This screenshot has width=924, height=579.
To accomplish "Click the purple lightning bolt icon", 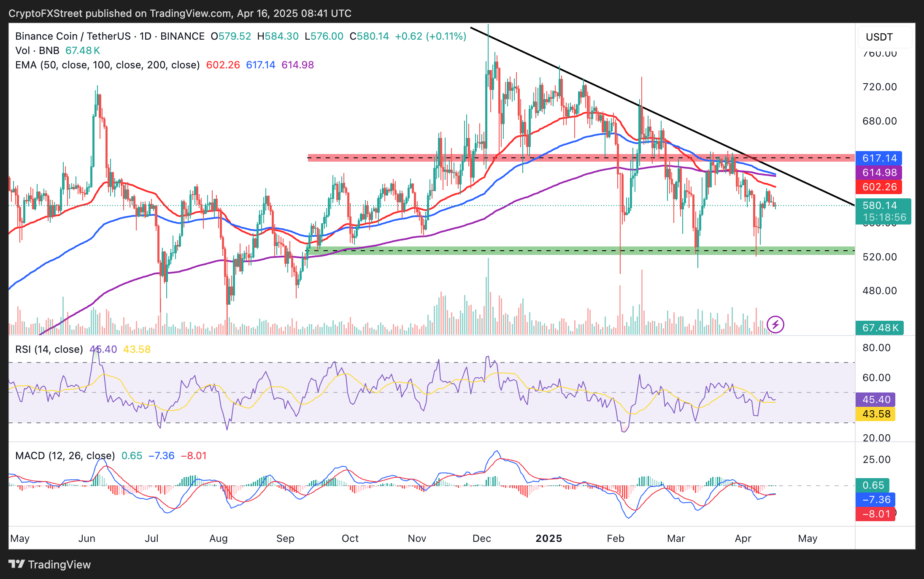I will click(775, 324).
